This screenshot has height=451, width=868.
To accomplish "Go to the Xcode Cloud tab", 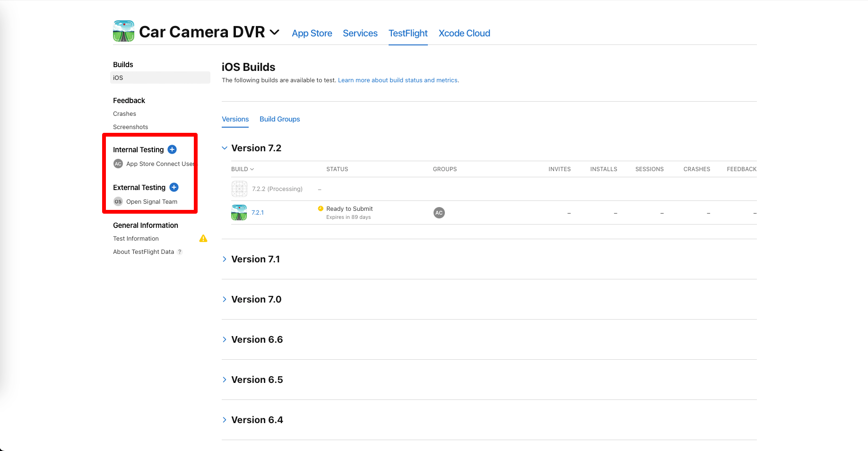I will tap(464, 33).
